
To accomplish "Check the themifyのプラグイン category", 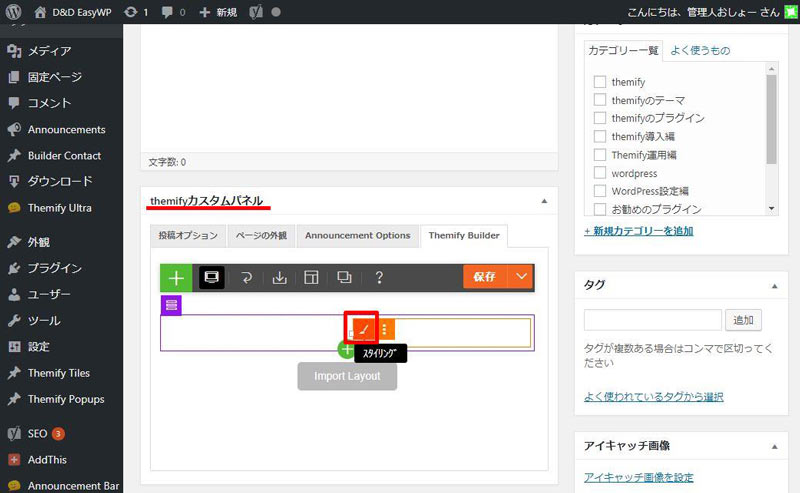I will click(600, 118).
